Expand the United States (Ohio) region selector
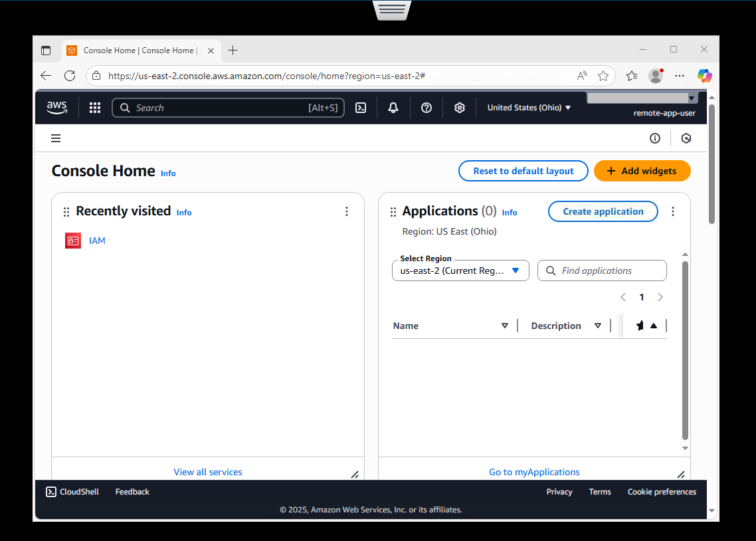Screen dimensions: 756x541 click(x=529, y=108)
